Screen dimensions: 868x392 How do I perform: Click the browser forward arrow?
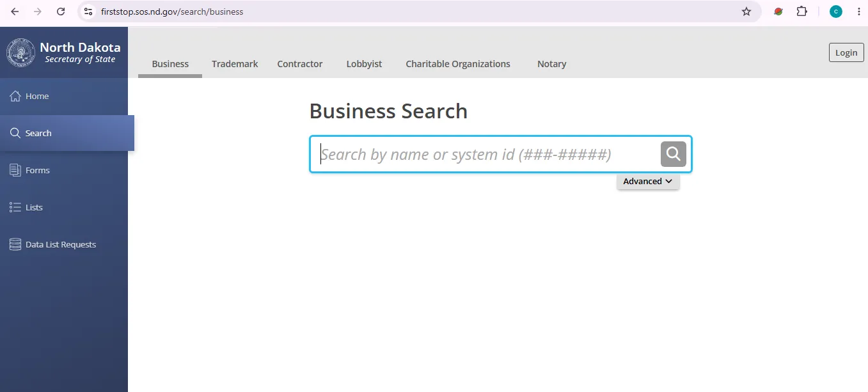(x=38, y=12)
